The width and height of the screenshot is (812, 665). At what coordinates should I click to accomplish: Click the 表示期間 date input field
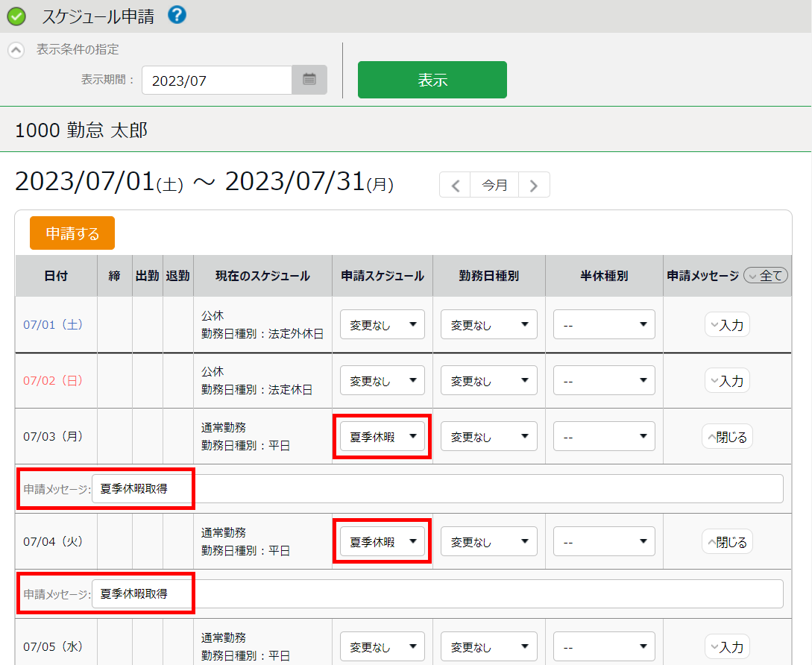tap(217, 81)
